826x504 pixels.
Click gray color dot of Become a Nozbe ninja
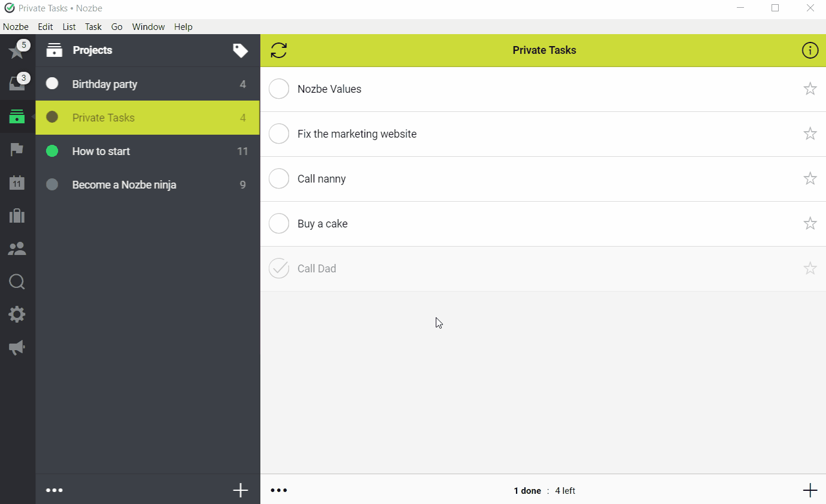coord(52,184)
